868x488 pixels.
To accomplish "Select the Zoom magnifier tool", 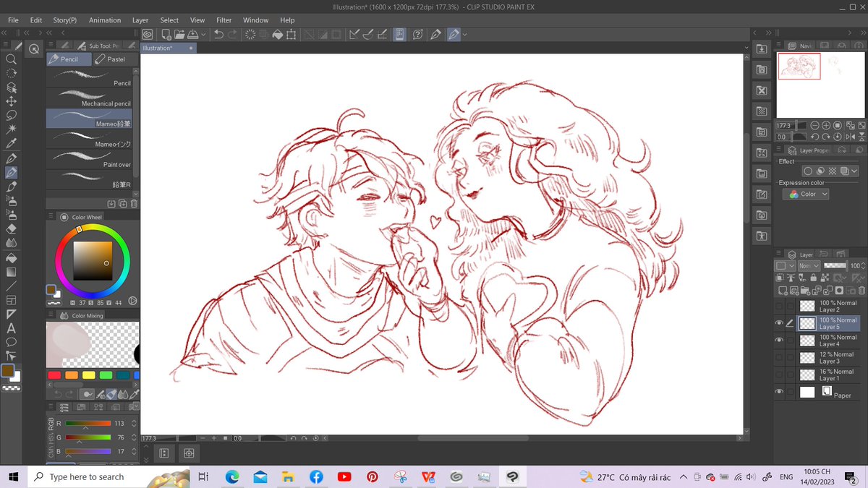I will (11, 59).
